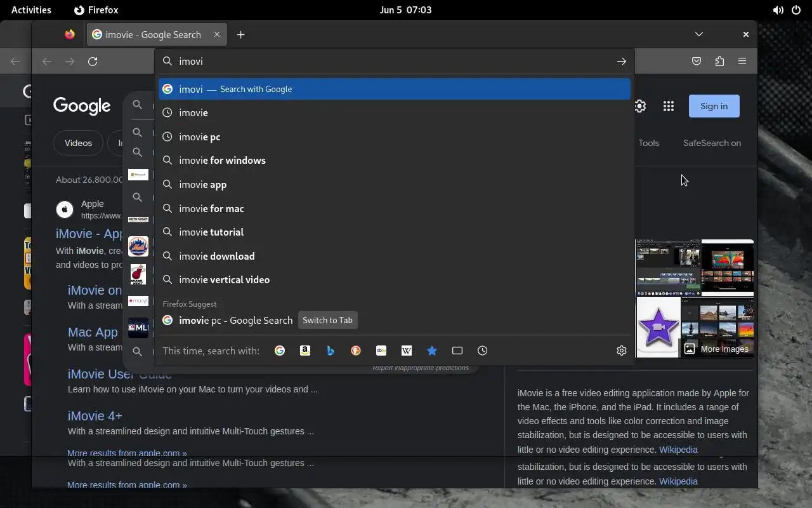The height and width of the screenshot is (508, 812).
Task: List all tabs dropdown arrow
Action: (x=698, y=34)
